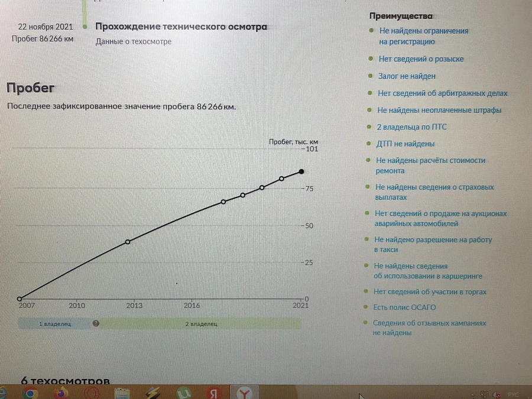532x399 pixels.
Task: Open the Opera browser taskbar icon
Action: (x=92, y=394)
